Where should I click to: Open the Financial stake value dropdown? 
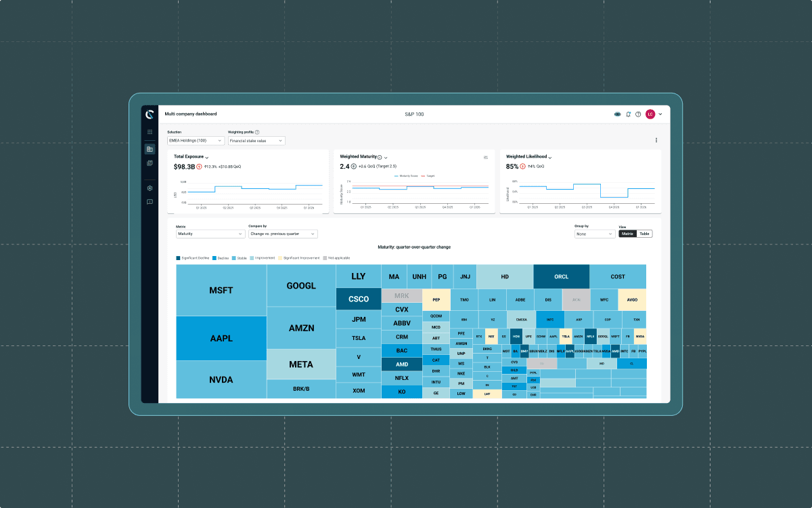coord(256,140)
